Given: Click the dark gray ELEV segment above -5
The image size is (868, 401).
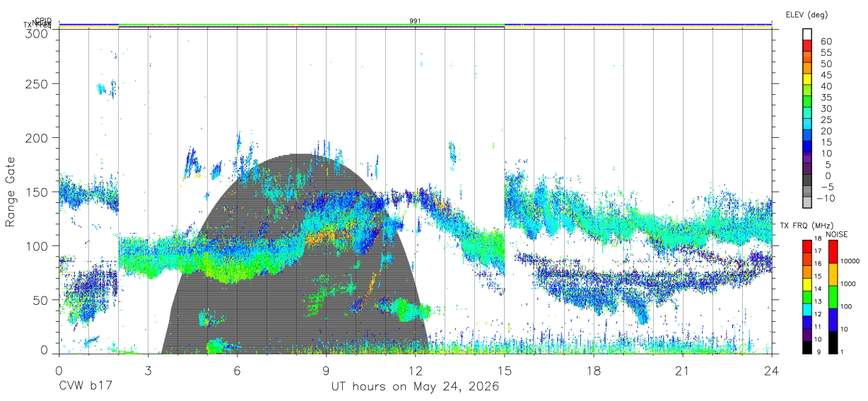Looking at the screenshot, I should coord(807,180).
